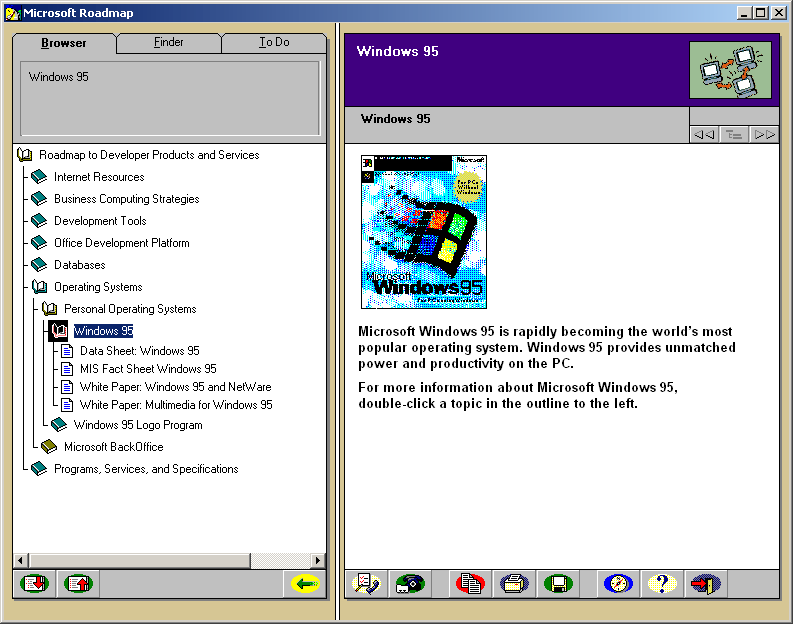The height and width of the screenshot is (624, 793).
Task: Click the Windows 95 purple header title
Action: 398,52
